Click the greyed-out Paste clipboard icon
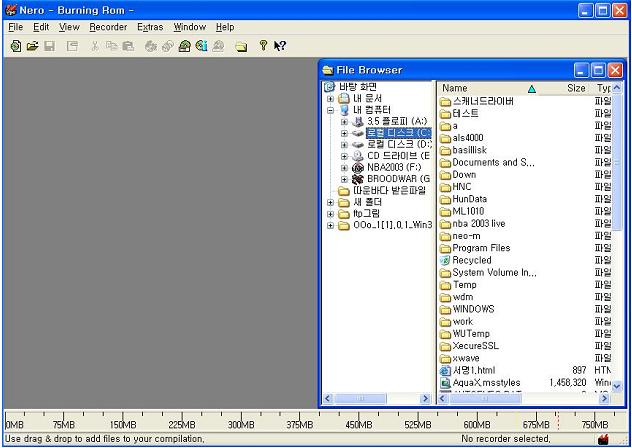This screenshot has height=448, width=632. pos(128,46)
